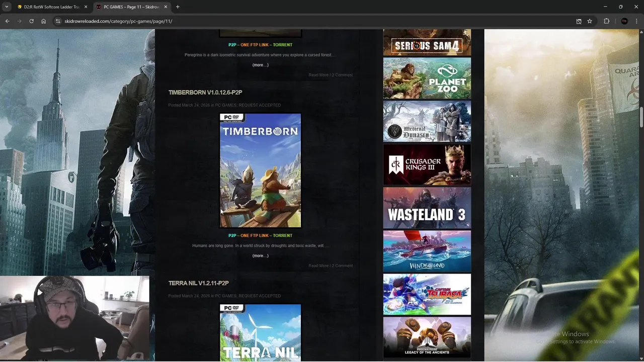Viewport: 644px width, 362px height.
Task: Open the Serious Sam 4 sidebar banner
Action: pyautogui.click(x=427, y=42)
